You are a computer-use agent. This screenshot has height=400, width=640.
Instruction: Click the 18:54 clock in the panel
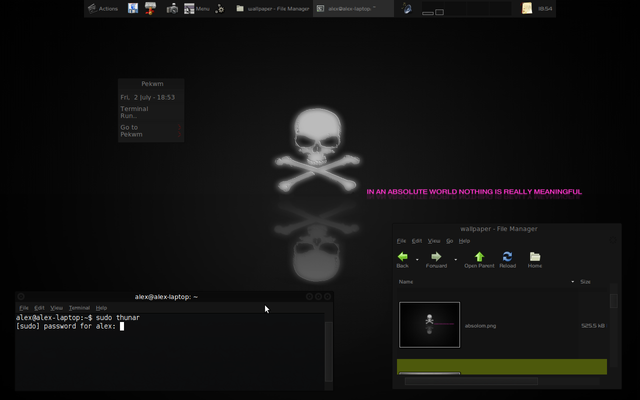545,9
